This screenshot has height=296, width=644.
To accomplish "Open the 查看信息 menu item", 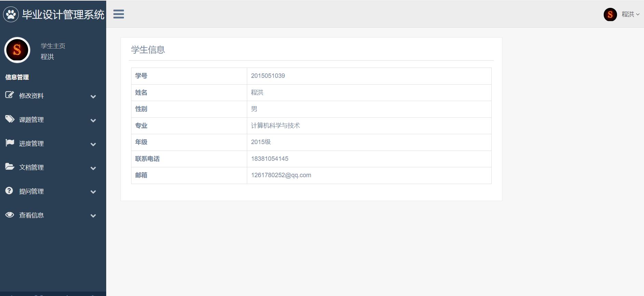I will [x=31, y=215].
